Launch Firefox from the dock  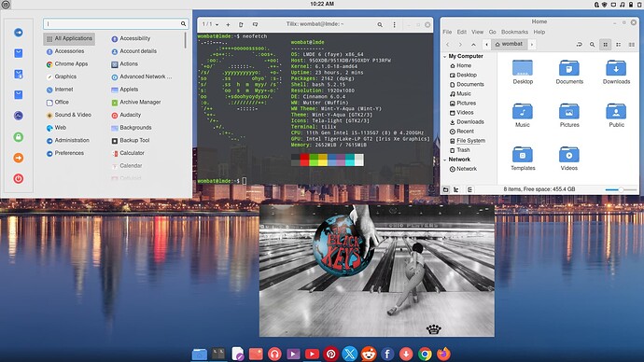tap(443, 354)
